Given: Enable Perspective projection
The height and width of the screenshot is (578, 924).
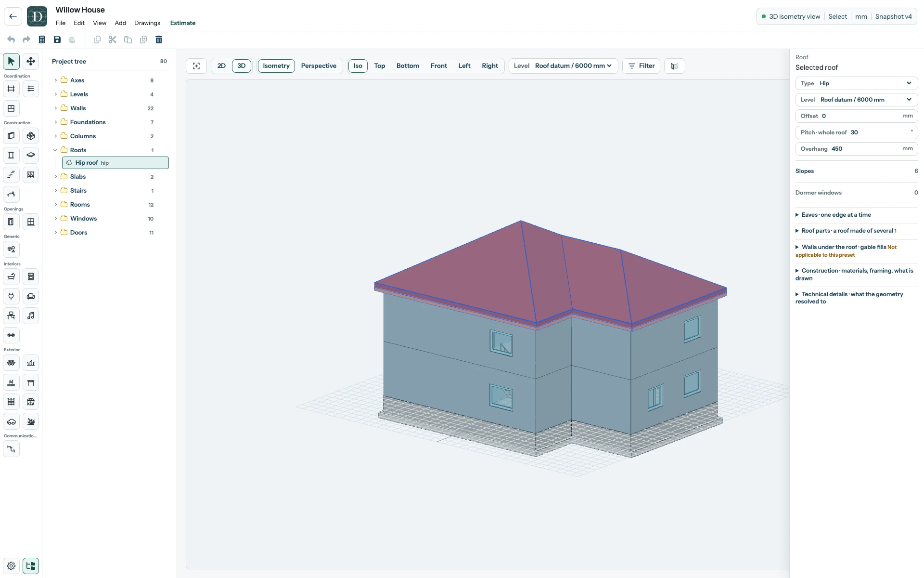Looking at the screenshot, I should coord(319,66).
